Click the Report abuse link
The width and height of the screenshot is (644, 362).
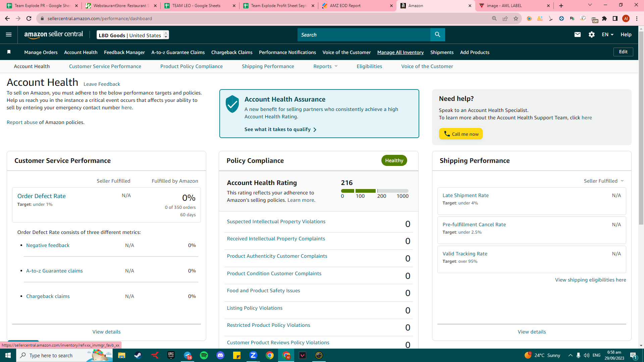[x=22, y=122]
